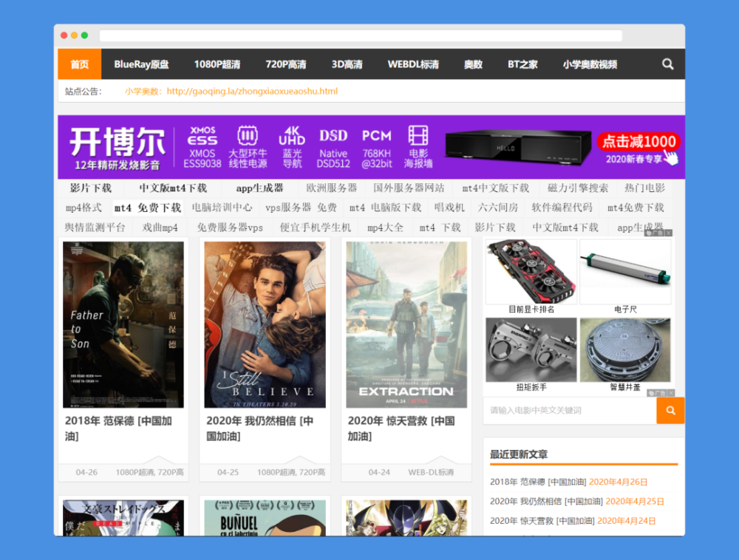Open the 3D高清 category

click(x=347, y=64)
